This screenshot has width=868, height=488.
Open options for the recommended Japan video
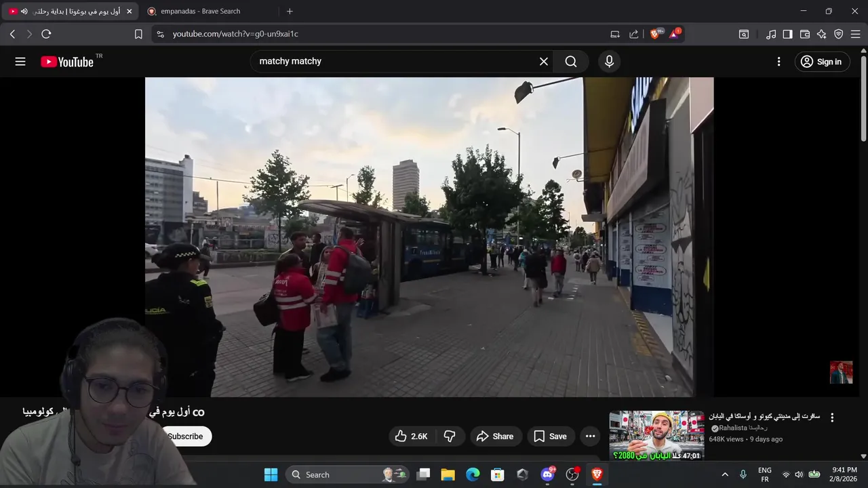tap(832, 418)
